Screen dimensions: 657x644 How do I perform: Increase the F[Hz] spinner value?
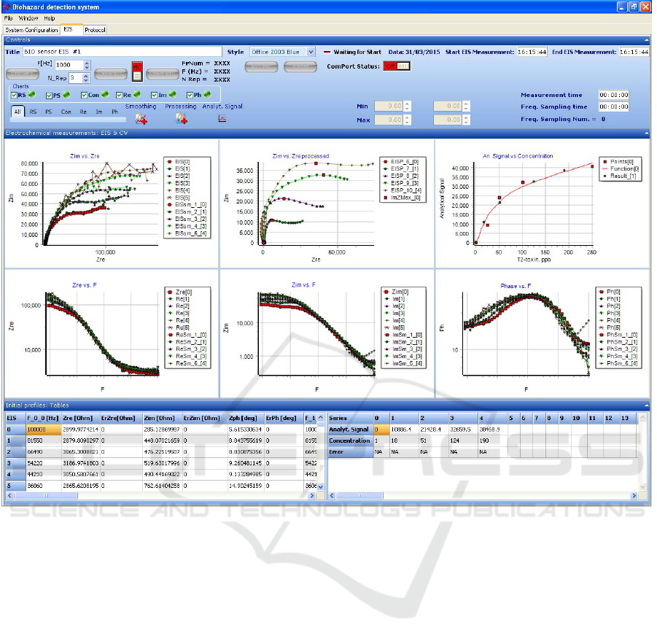pos(87,62)
